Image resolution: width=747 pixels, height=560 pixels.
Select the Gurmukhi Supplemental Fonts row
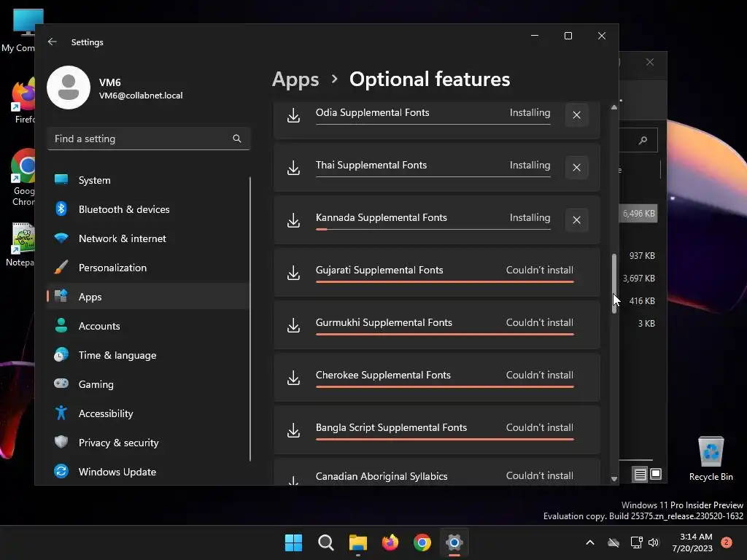point(436,324)
